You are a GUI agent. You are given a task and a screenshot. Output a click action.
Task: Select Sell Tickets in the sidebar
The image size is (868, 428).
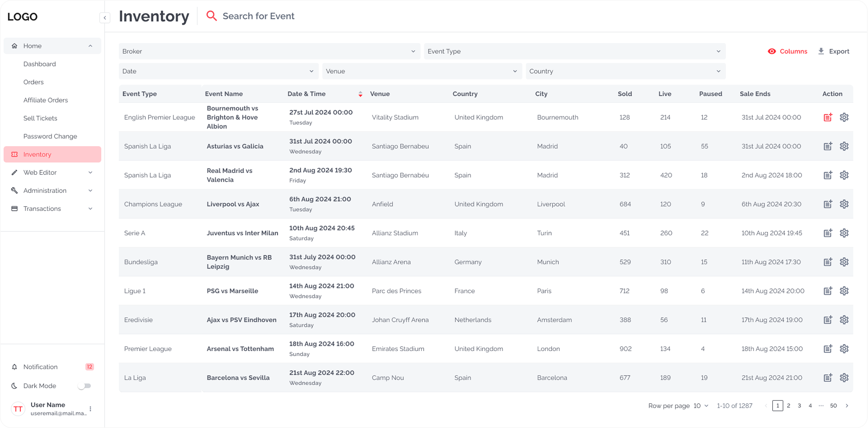40,118
